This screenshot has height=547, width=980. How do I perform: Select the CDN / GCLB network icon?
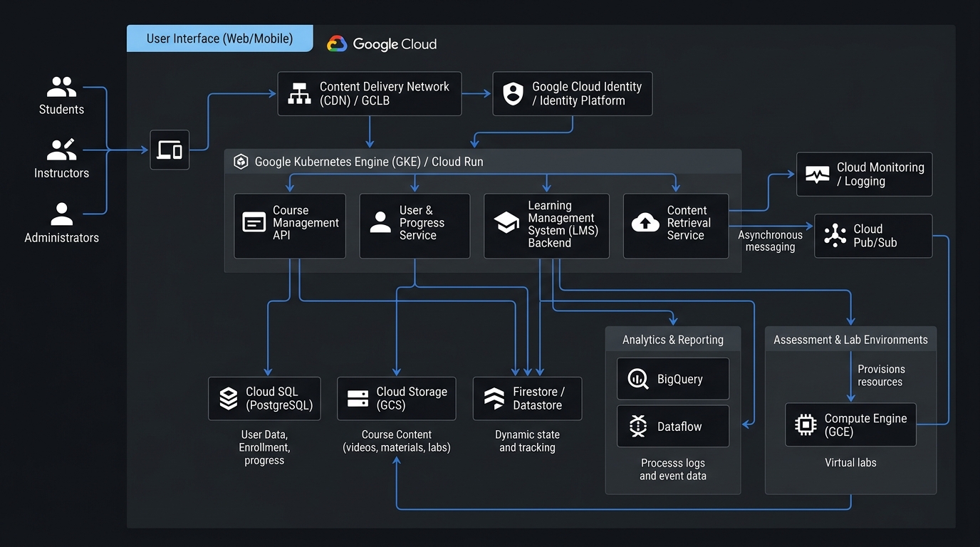tap(299, 93)
